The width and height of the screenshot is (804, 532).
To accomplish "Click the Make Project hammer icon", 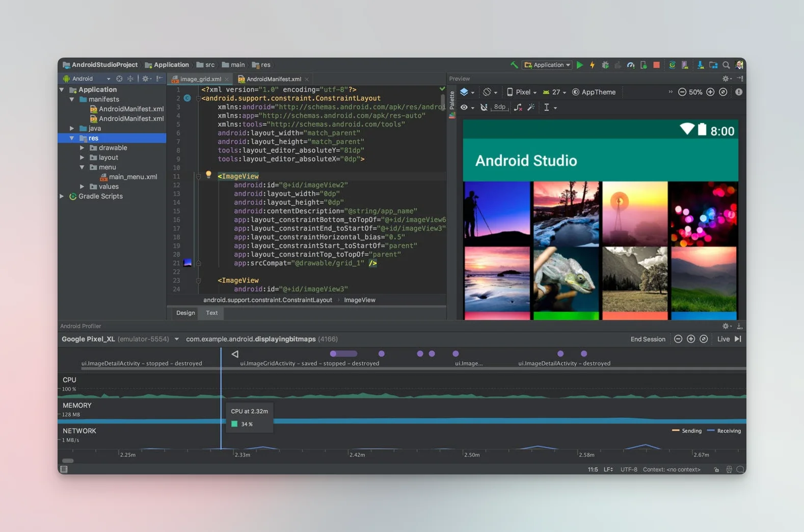I will [x=514, y=65].
